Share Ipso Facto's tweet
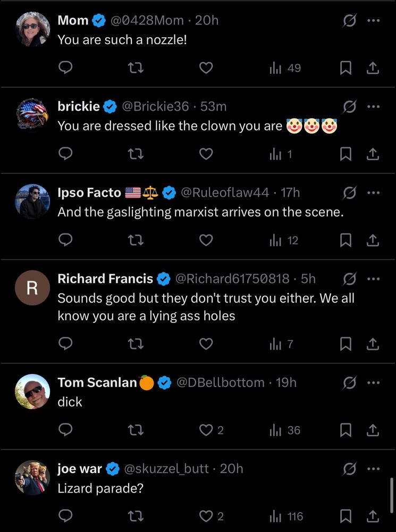This screenshot has height=532, width=396. [373, 240]
